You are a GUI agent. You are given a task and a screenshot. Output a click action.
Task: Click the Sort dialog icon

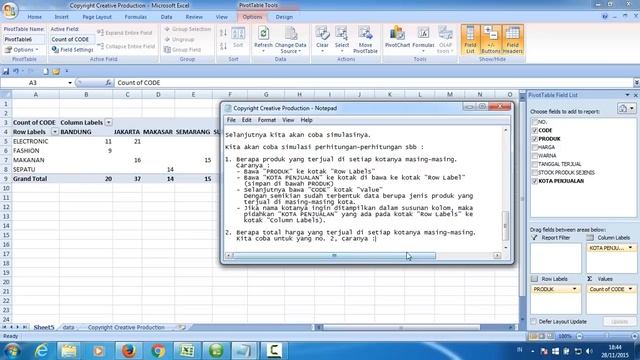238,38
